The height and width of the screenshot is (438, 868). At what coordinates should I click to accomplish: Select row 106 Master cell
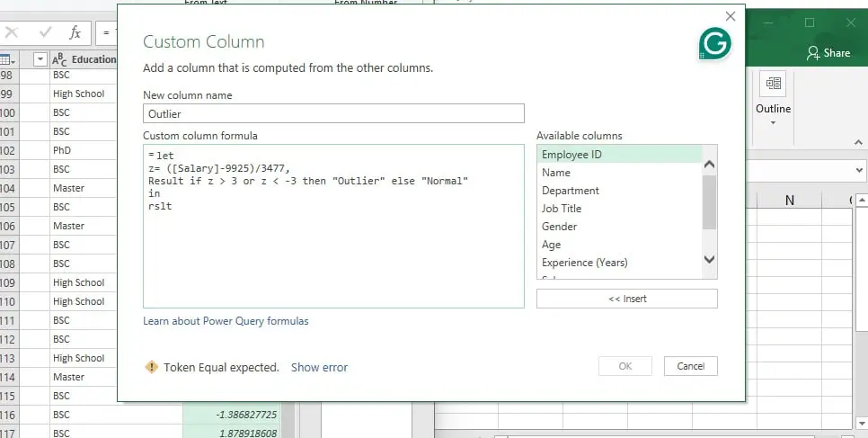83,226
